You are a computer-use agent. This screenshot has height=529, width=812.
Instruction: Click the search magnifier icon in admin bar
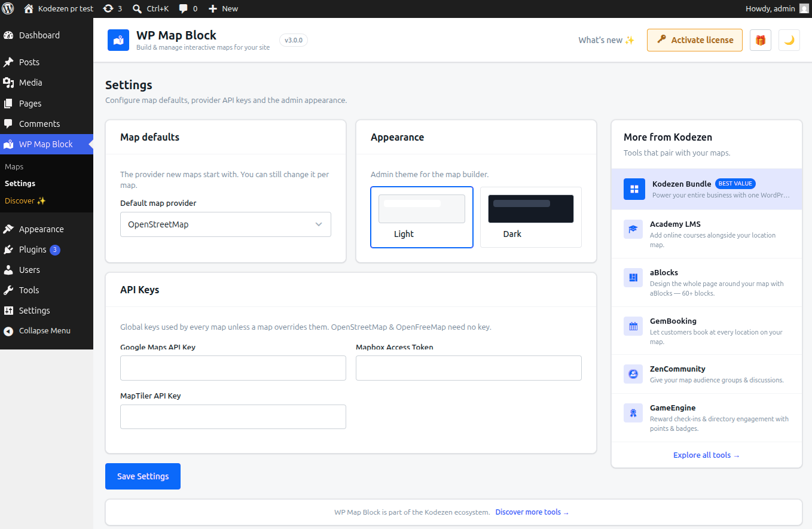pos(137,9)
